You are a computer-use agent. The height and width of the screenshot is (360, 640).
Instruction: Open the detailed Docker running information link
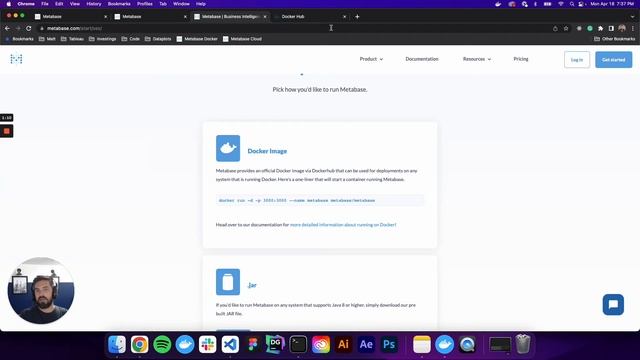point(343,225)
